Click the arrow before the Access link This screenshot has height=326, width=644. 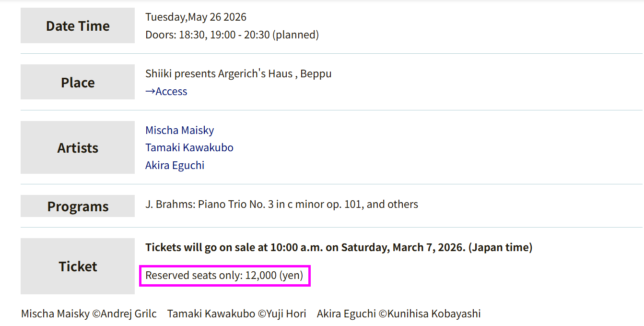click(x=150, y=91)
